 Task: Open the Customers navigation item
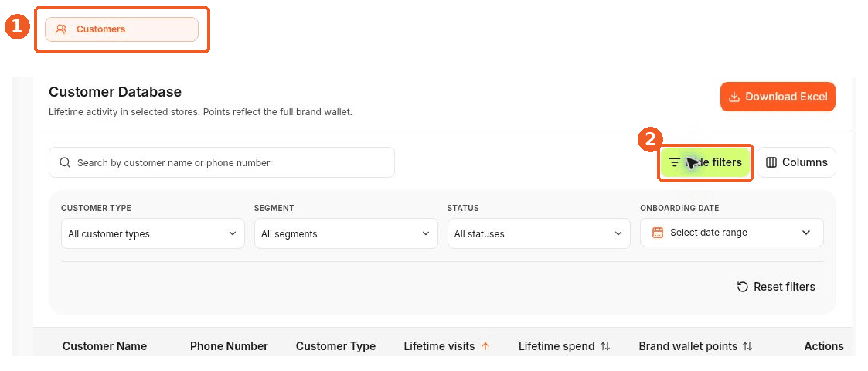click(x=121, y=29)
